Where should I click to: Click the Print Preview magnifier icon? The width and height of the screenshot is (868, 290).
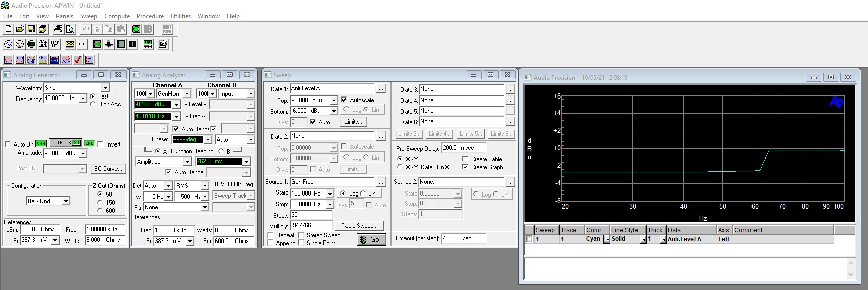click(70, 29)
